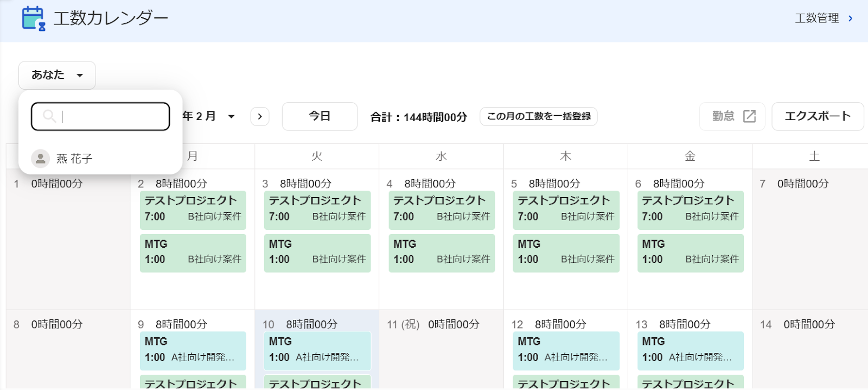Open MTG 1:00 entry on day 5
This screenshot has height=390, width=868.
(x=566, y=253)
